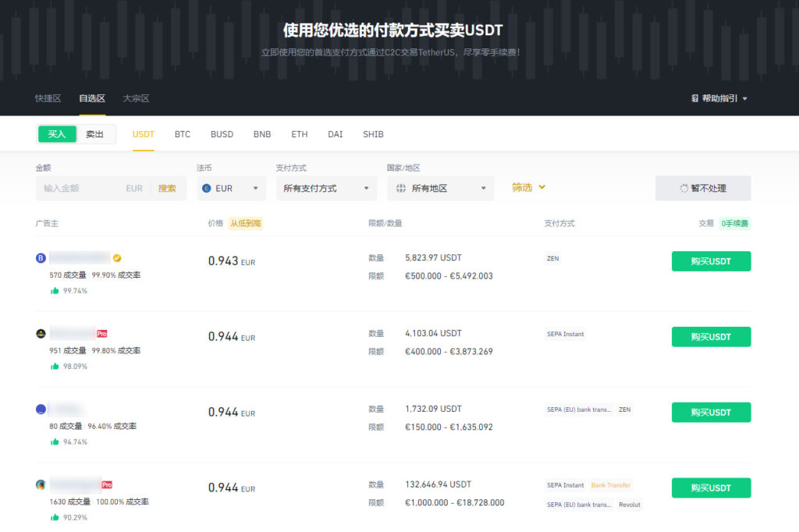The image size is (799, 532).
Task: Click avatar of advertiser with 80 成交量
Action: 41,410
